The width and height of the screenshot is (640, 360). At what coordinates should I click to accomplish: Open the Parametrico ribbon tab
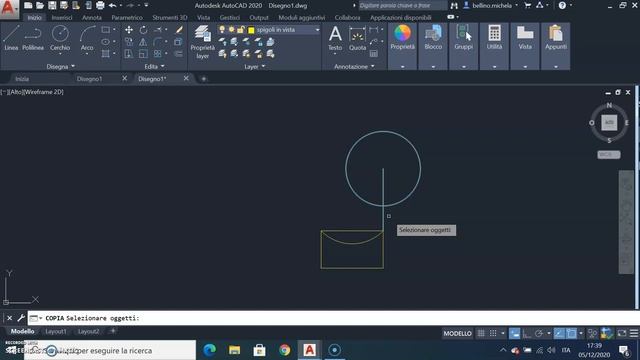coord(127,18)
